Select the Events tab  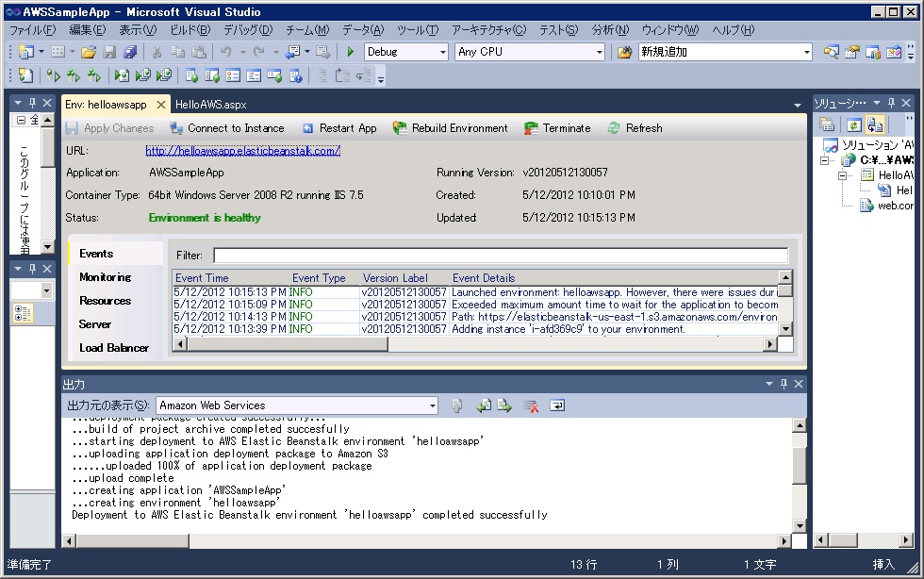pos(96,254)
